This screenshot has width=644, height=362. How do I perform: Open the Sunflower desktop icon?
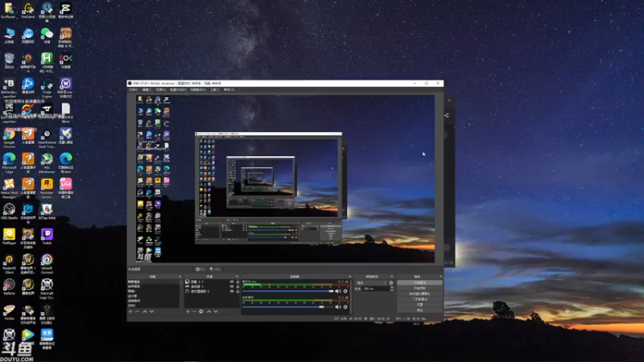[x=9, y=10]
